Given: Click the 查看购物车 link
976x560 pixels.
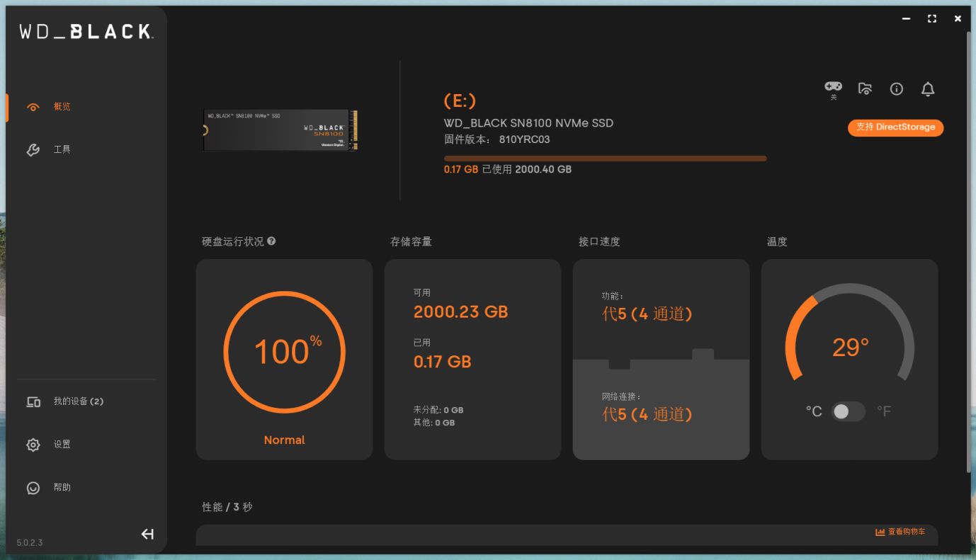Looking at the screenshot, I should point(907,532).
